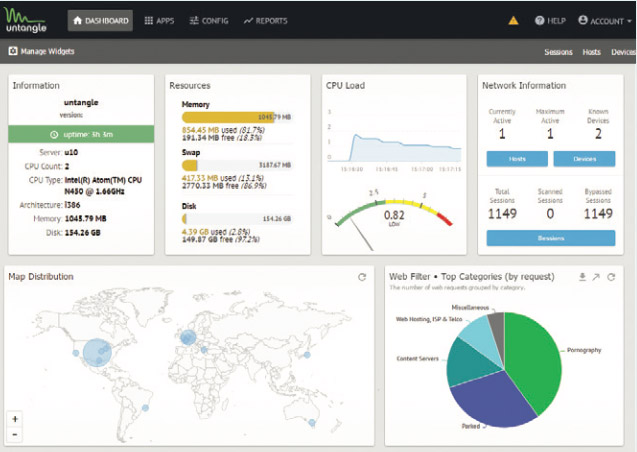Open the Config tab
Image resolution: width=637 pixels, height=452 pixels.
coord(209,21)
